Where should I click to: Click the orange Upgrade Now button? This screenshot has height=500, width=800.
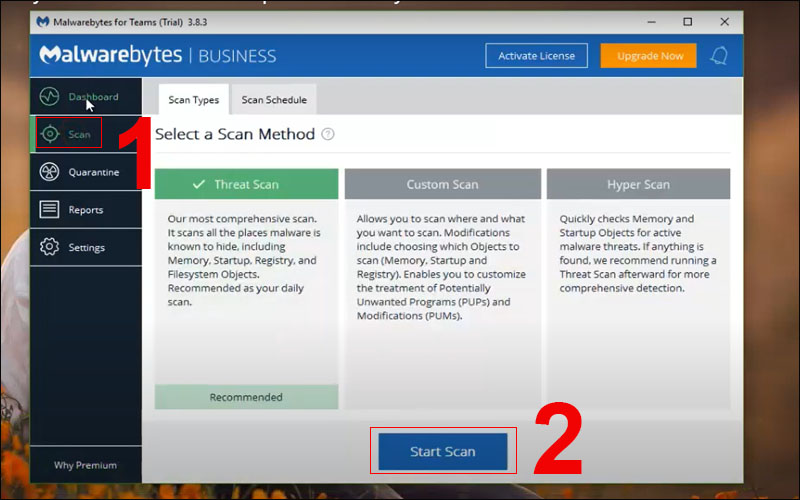pyautogui.click(x=648, y=56)
